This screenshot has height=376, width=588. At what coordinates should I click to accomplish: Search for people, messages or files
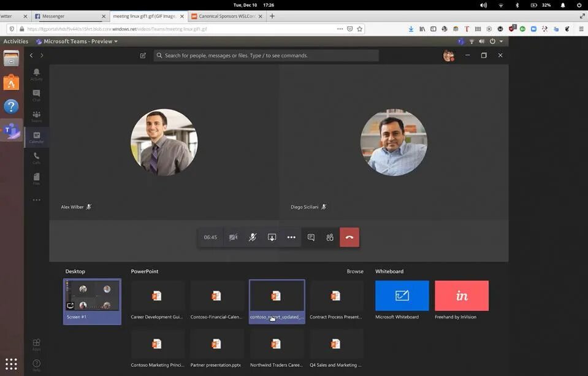coord(266,56)
